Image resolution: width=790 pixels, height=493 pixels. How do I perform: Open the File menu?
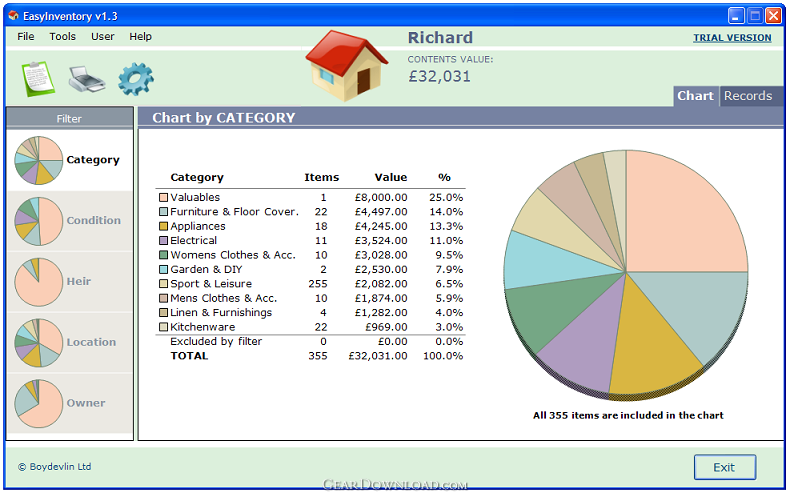[x=26, y=36]
